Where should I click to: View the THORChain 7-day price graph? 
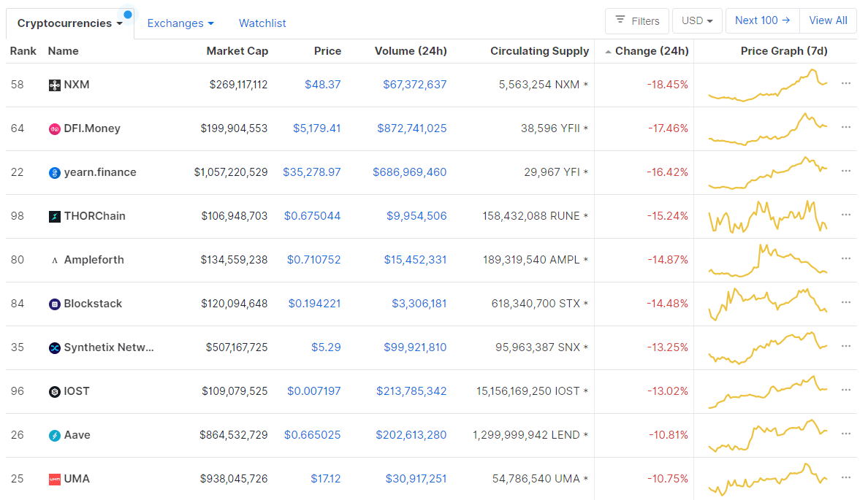768,216
